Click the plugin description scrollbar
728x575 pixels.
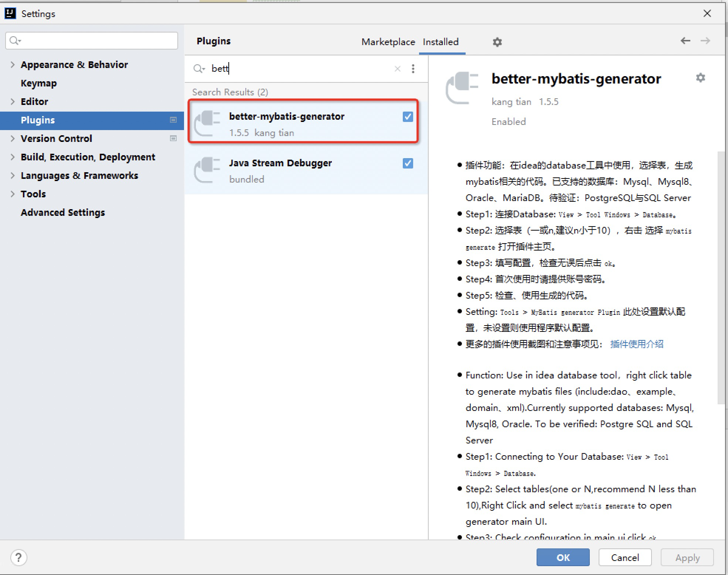721,277
